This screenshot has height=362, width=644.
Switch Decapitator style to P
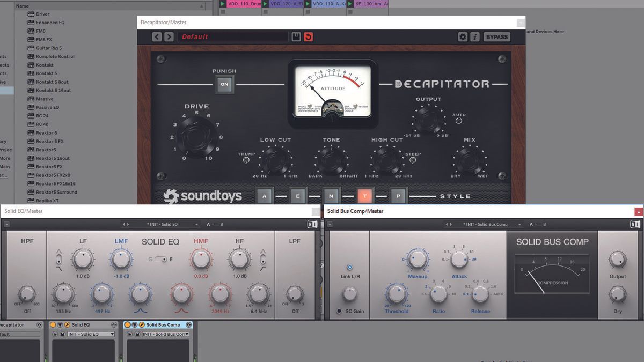coord(398,196)
